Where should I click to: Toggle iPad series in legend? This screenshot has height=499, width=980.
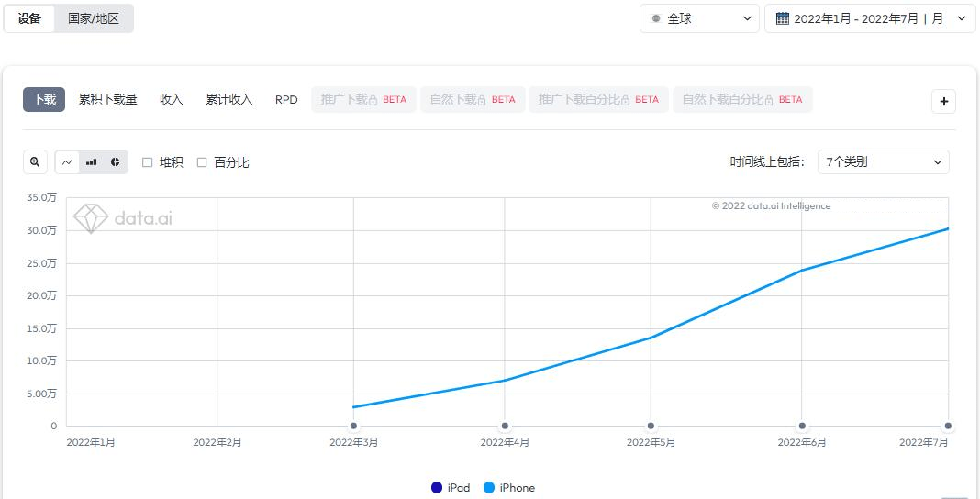coord(451,488)
